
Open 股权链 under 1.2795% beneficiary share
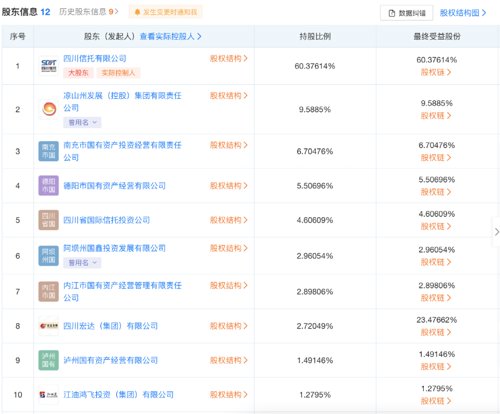tap(436, 401)
